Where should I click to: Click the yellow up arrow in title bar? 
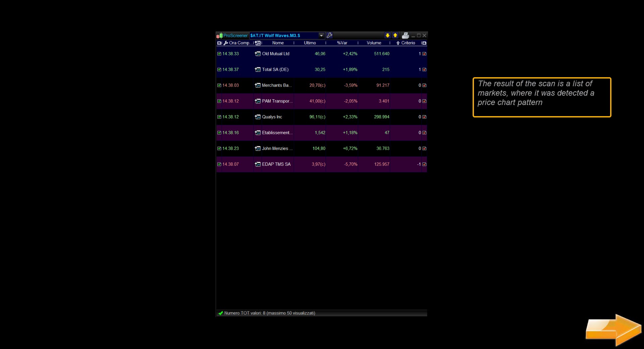pos(395,35)
